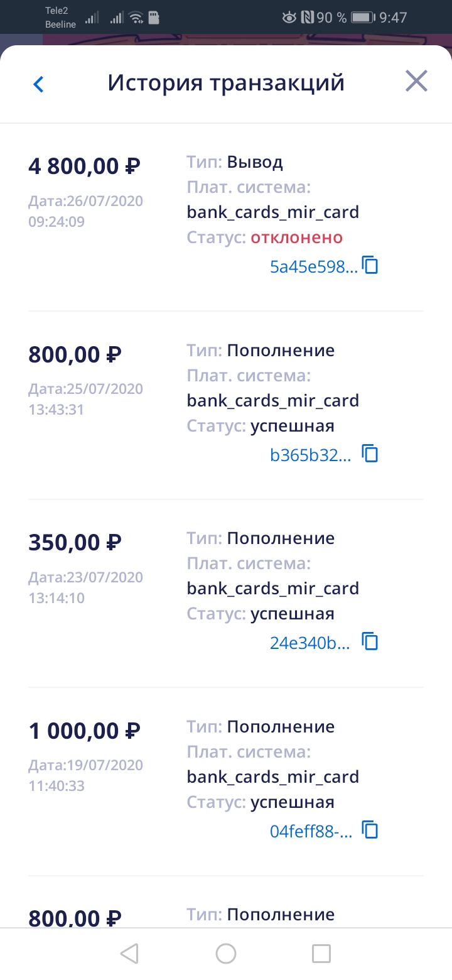Close the transaction history panel

(416, 82)
